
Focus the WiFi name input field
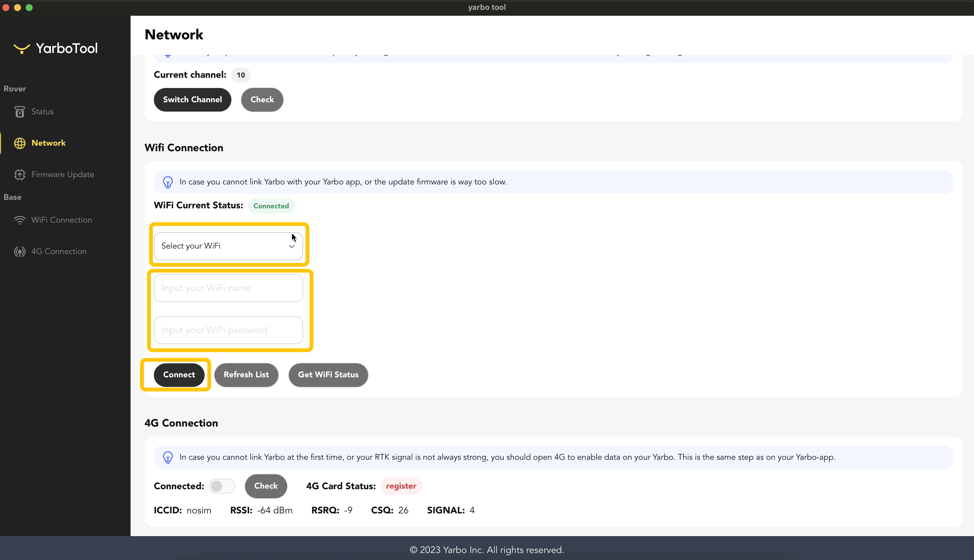coord(228,288)
